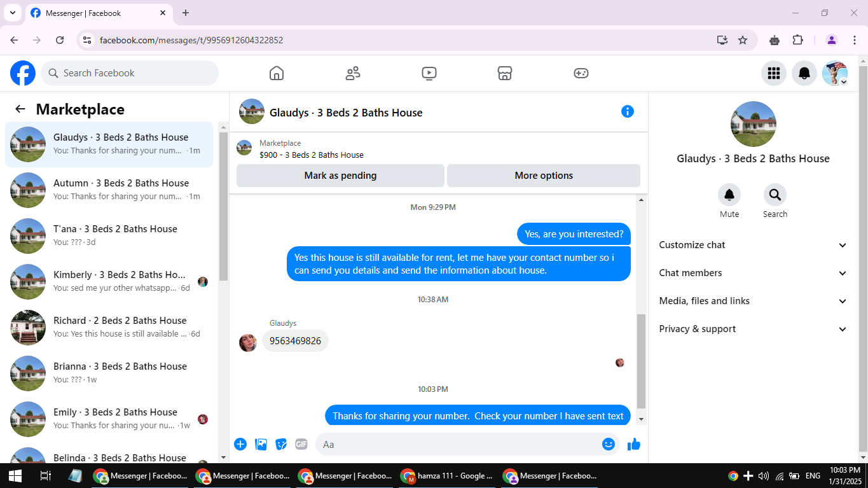Open the Emily conversation
This screenshot has height=488, width=868.
109,419
